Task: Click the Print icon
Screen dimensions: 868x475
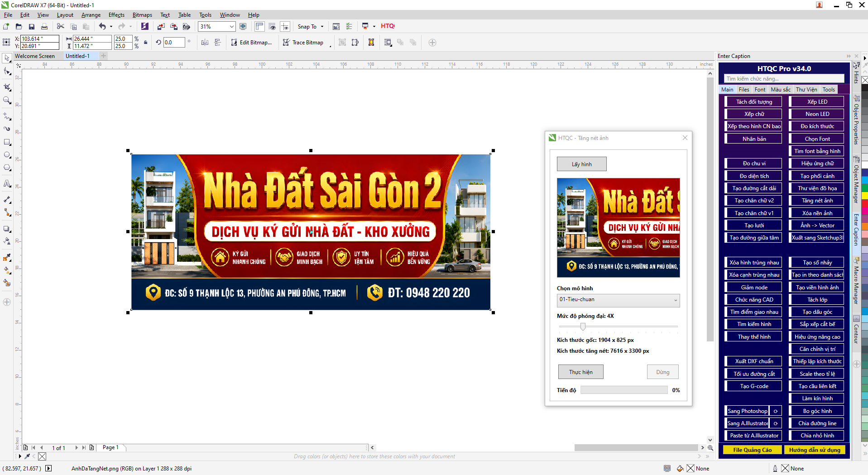Action: pyautogui.click(x=44, y=27)
